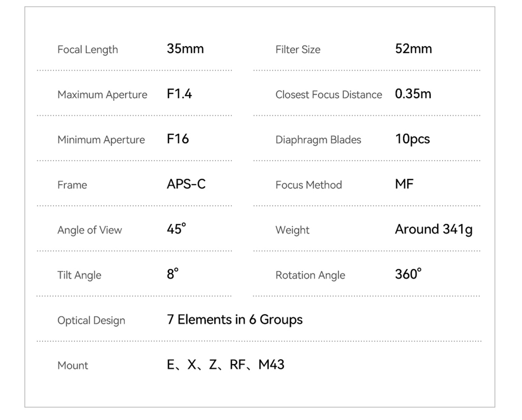The height and width of the screenshot is (420, 522).
Task: Click the 10pcs diaphragm blades value
Action: coord(412,139)
